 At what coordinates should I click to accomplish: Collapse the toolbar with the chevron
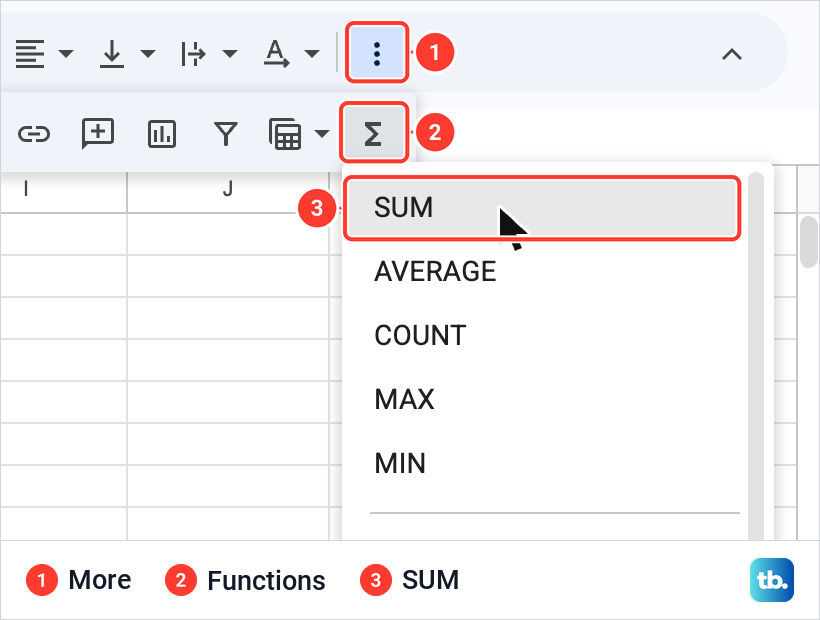pyautogui.click(x=732, y=54)
